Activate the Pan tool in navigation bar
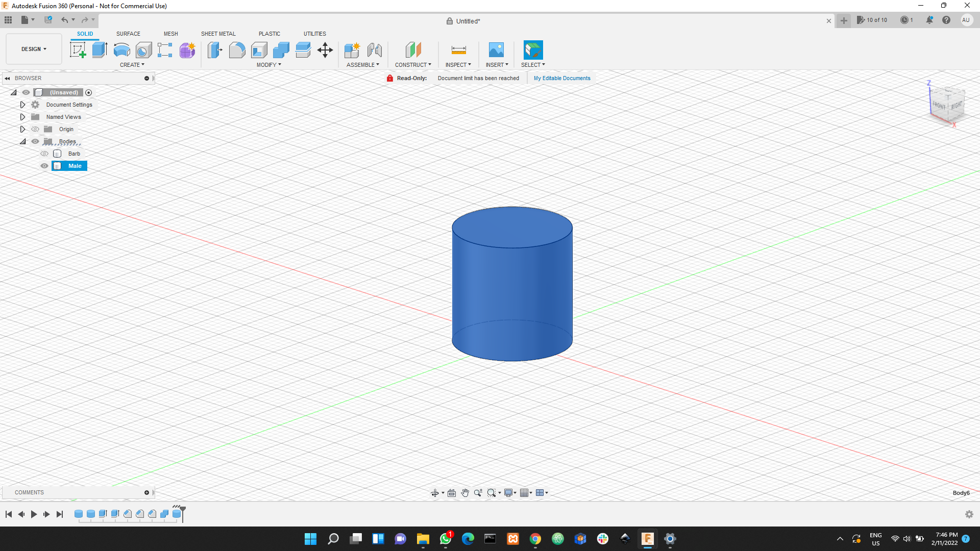This screenshot has height=551, width=980. (x=465, y=493)
